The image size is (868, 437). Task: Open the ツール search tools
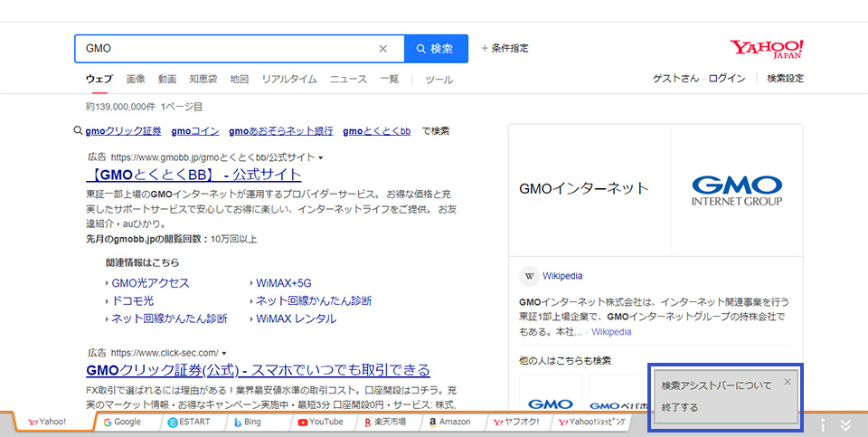click(439, 80)
